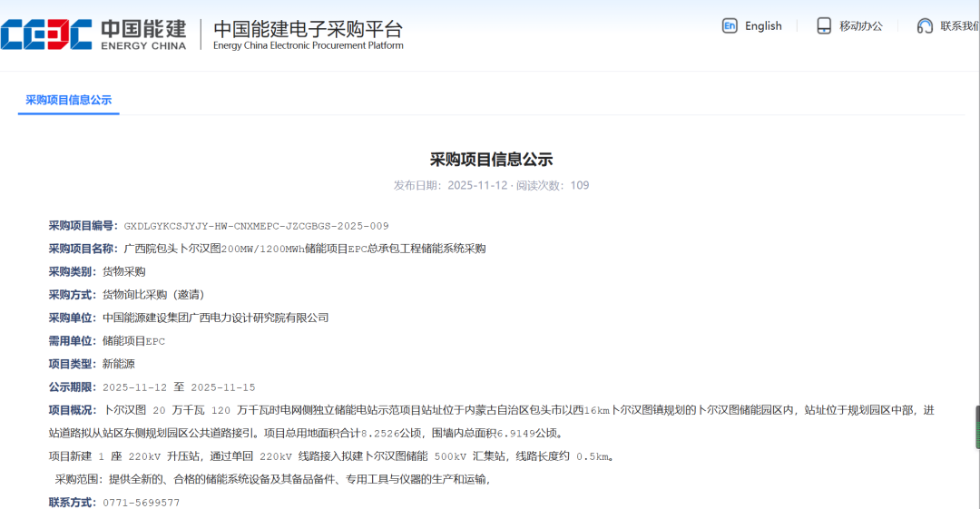Click the 公示期限 date range text
The height and width of the screenshot is (509, 980).
point(179,387)
